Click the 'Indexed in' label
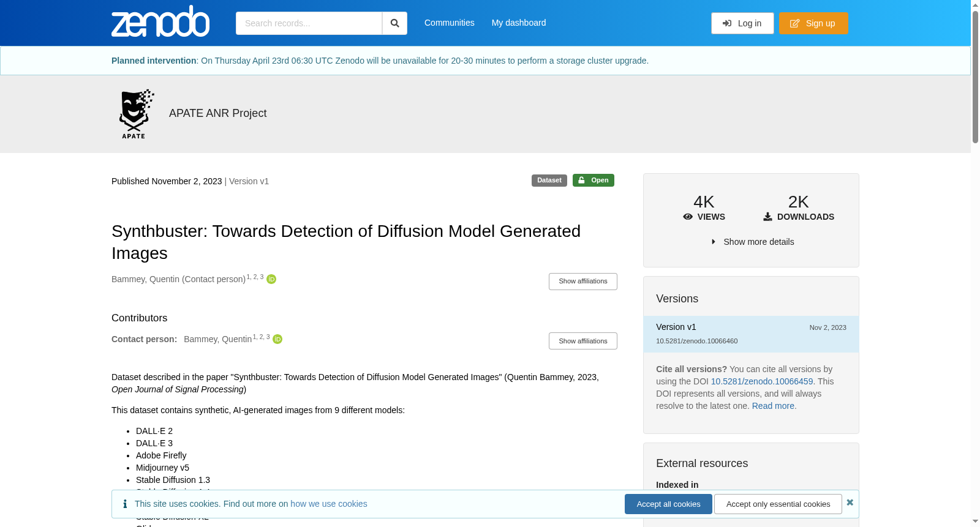Image resolution: width=980 pixels, height=527 pixels. point(677,485)
